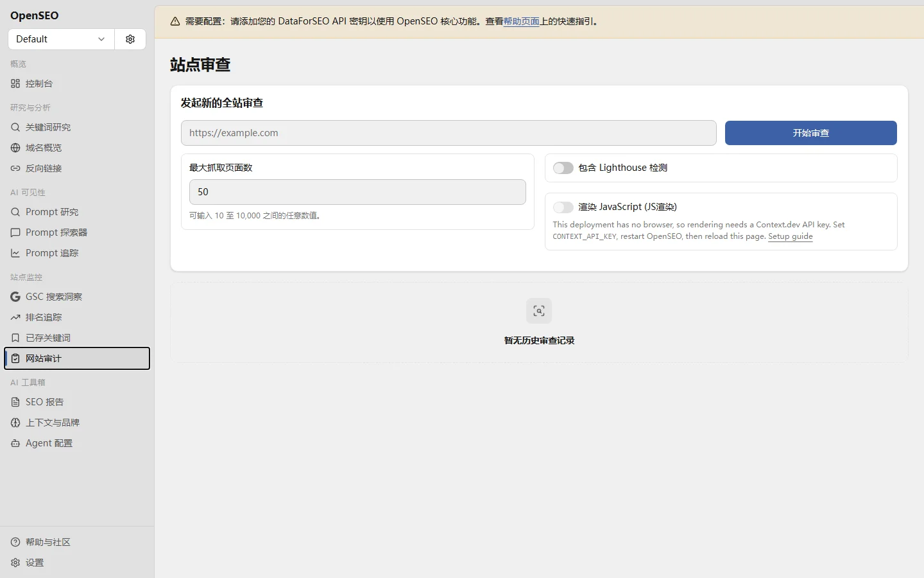
Task: Open the 帮助页面 link in banner
Action: (521, 21)
